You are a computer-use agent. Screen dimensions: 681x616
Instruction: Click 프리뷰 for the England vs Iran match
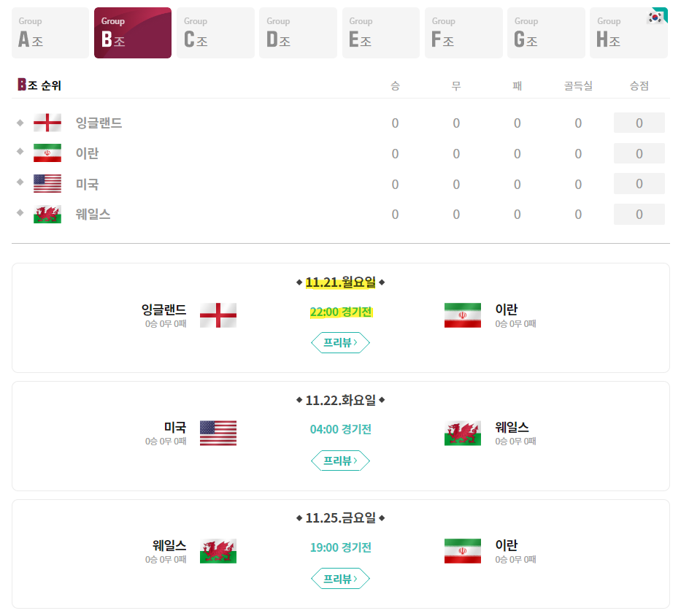pos(340,342)
